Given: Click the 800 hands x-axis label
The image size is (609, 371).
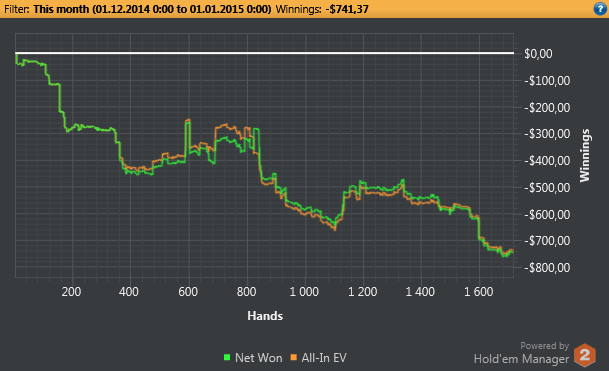Looking at the screenshot, I should [247, 292].
